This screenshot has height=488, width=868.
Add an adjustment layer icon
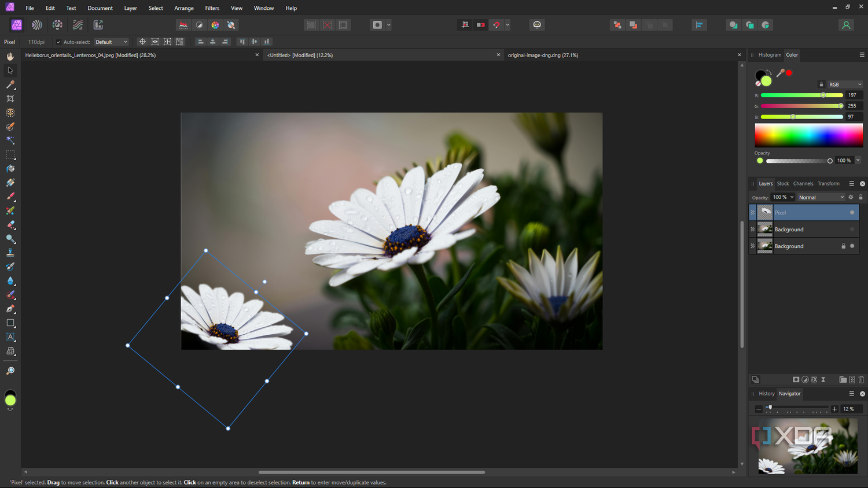tap(805, 379)
